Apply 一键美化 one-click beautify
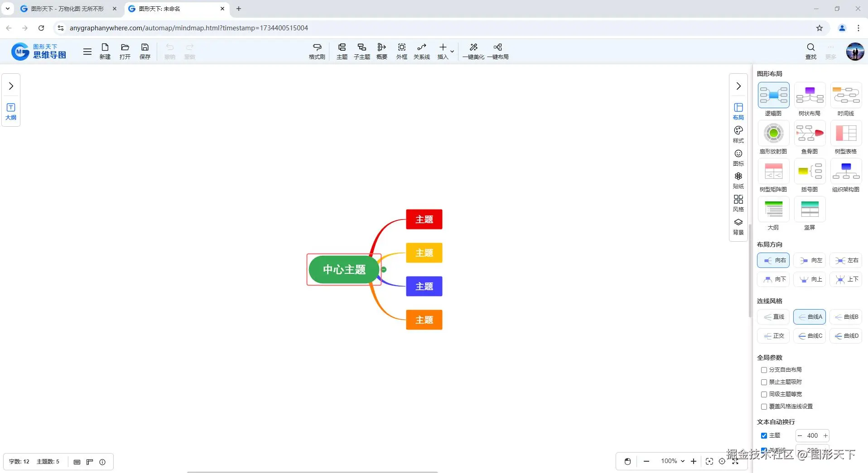 pos(473,51)
